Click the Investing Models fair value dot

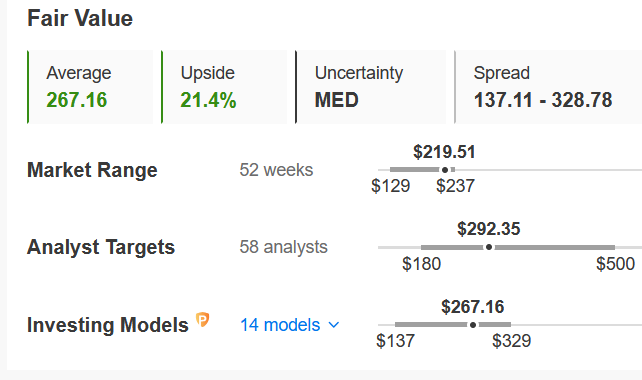[x=473, y=325]
